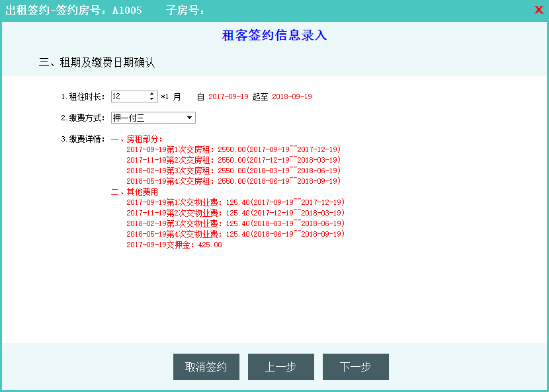This screenshot has height=392, width=549.
Task: Click the 租住时长 field showing 12
Action: [x=130, y=97]
